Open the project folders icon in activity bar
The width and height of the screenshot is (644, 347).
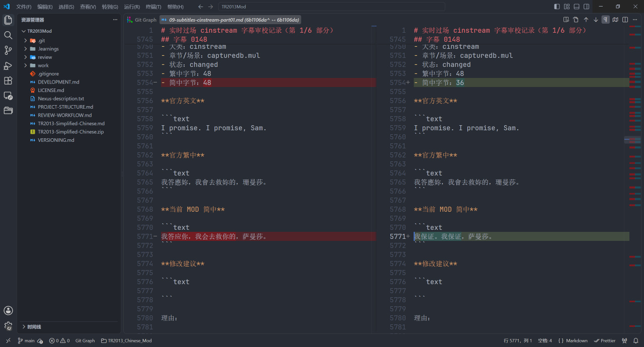8,110
